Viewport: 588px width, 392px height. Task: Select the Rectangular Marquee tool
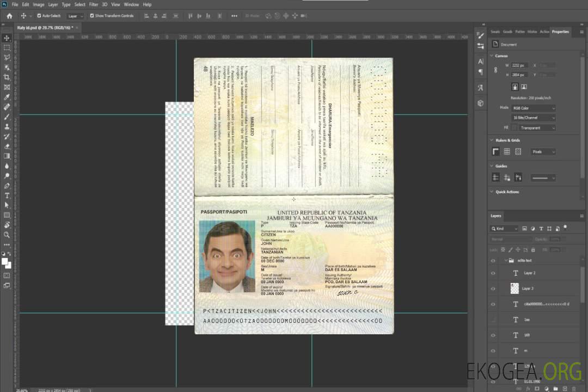pyautogui.click(x=7, y=48)
